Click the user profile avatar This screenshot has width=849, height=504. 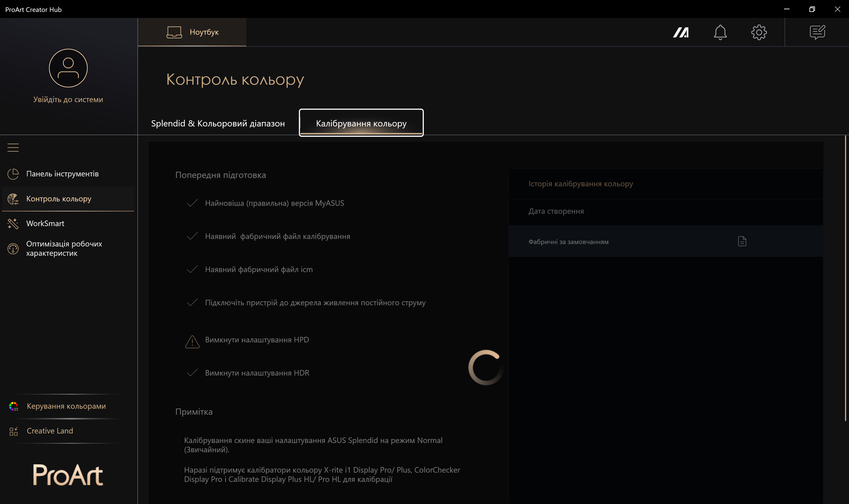(x=68, y=68)
